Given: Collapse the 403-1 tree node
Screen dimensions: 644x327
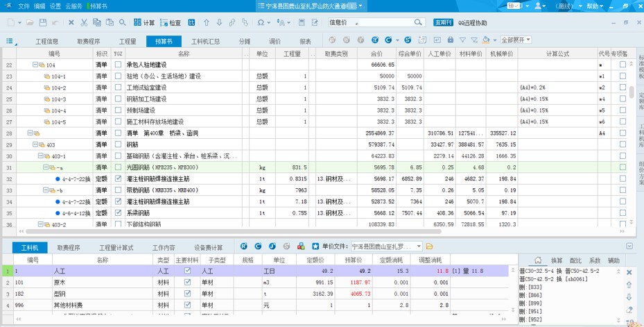Looking at the screenshot, I should [x=40, y=156].
